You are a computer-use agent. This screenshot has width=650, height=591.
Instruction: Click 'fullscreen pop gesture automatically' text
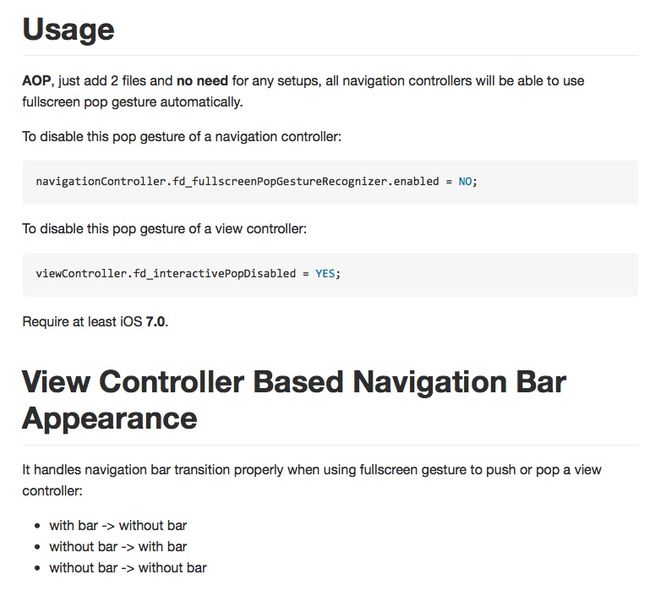[x=133, y=102]
